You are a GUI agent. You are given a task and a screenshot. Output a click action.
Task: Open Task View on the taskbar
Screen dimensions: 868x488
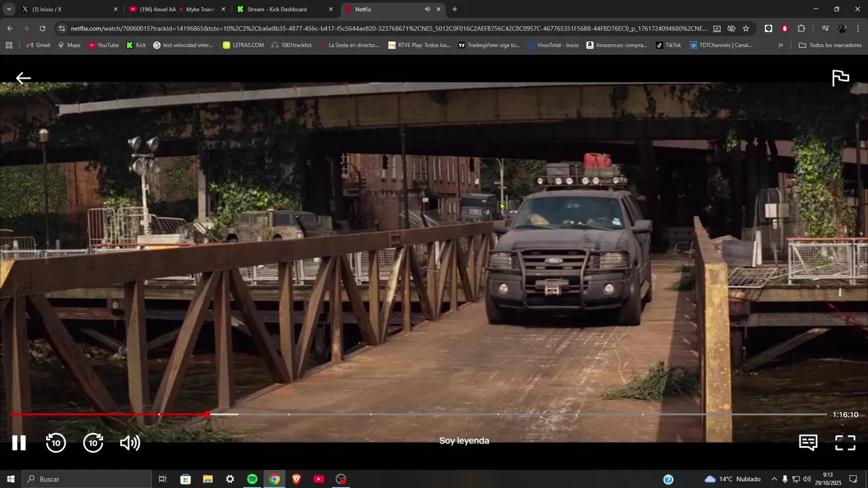click(x=163, y=479)
